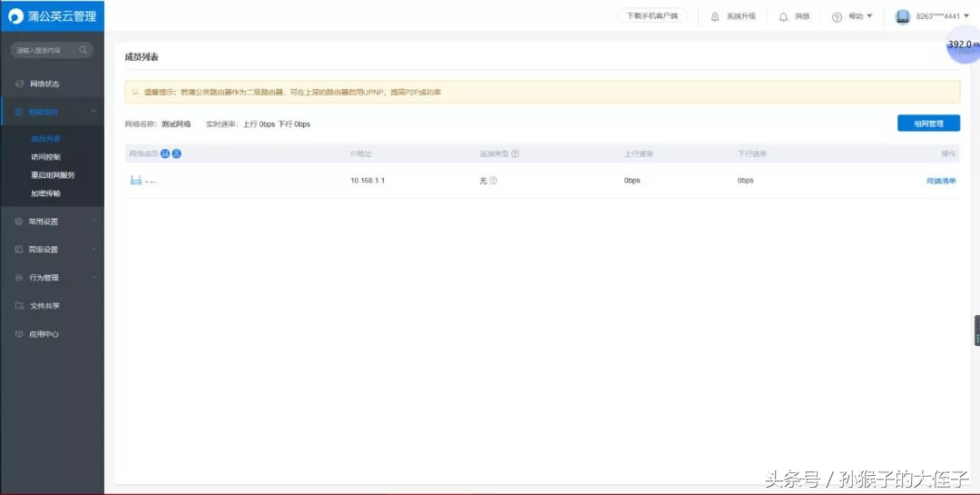This screenshot has height=495, width=980.
Task: Open the 终端清单 link
Action: [x=941, y=181]
